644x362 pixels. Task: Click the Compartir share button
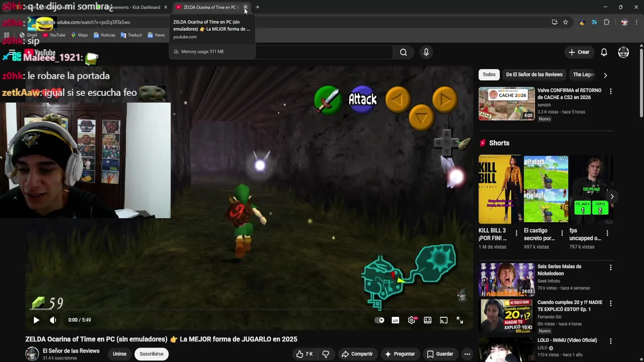357,354
